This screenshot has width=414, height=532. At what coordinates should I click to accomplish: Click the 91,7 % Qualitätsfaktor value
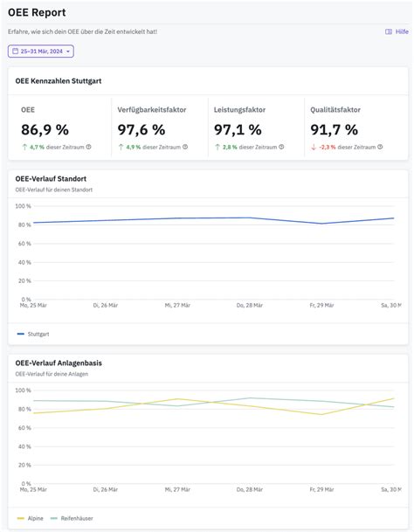point(334,129)
